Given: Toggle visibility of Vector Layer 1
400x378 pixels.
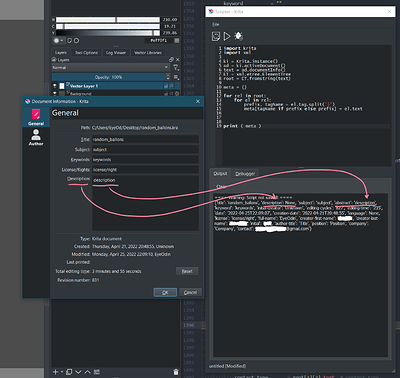Looking at the screenshot, I should [x=55, y=86].
